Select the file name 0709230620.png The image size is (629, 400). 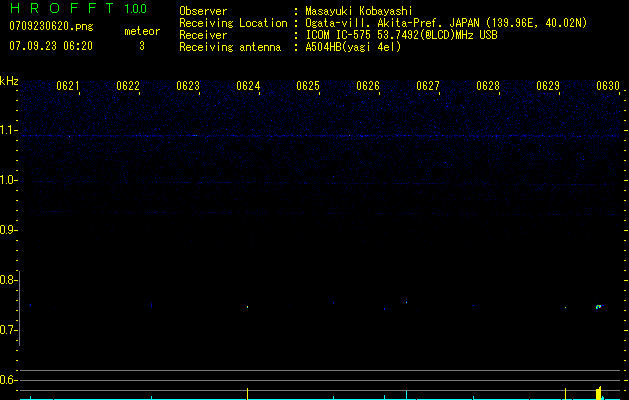pos(51,26)
